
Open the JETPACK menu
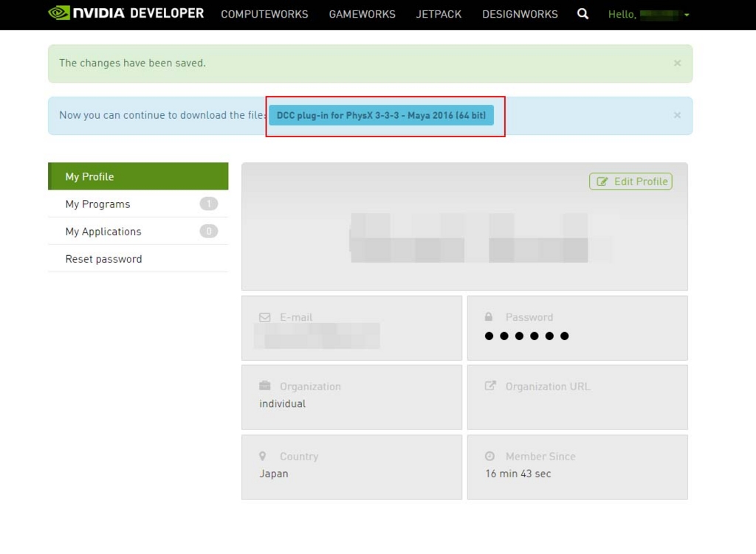pos(439,15)
